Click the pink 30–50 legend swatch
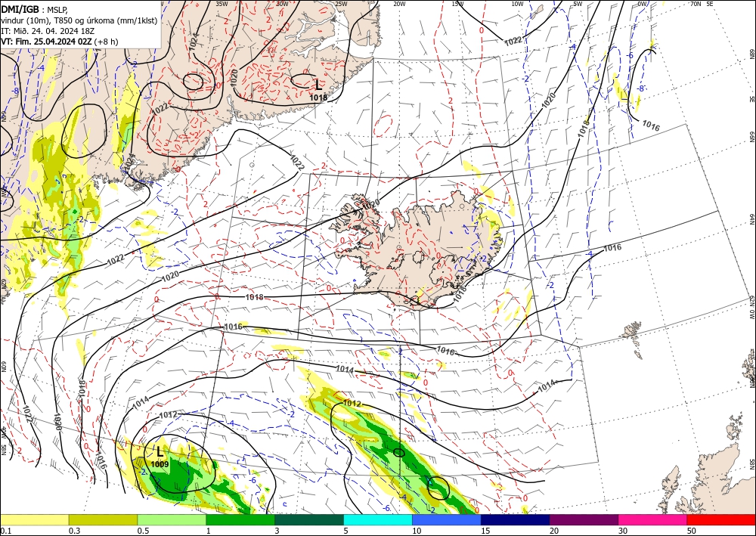Viewport: 756px width, 536px height. tap(653, 519)
